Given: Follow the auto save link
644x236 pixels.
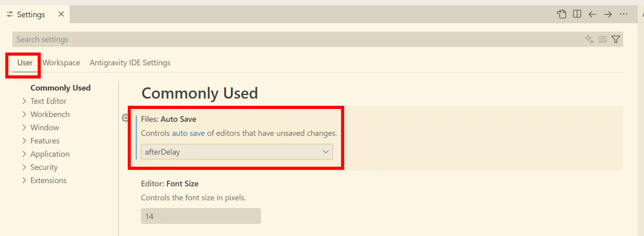Looking at the screenshot, I should (189, 133).
